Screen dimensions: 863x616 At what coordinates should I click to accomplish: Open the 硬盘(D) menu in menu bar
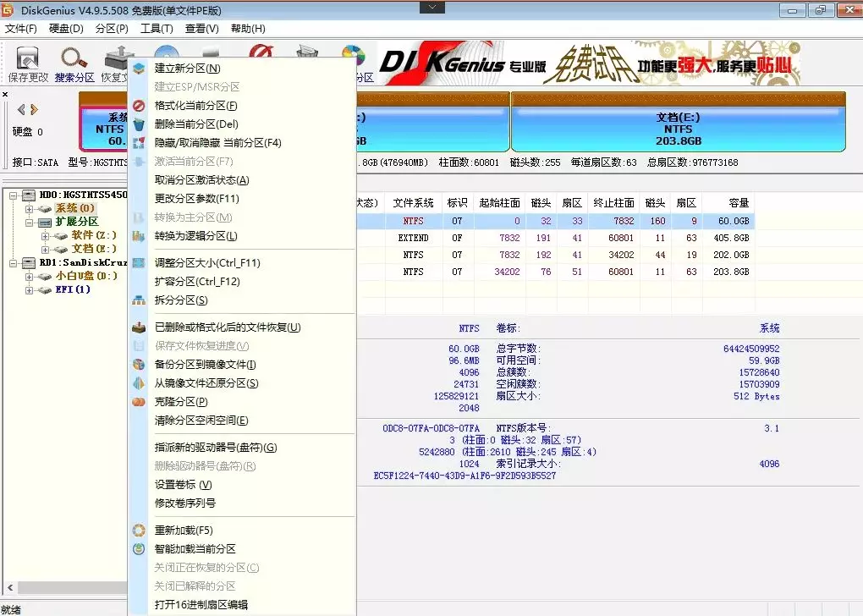tap(66, 29)
